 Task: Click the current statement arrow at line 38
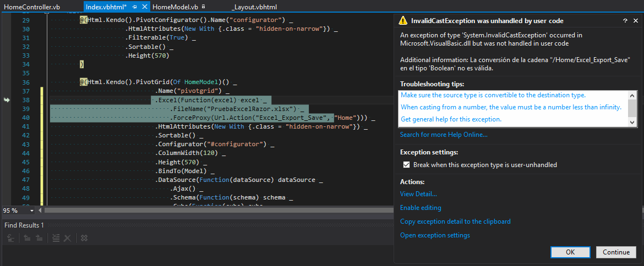6,99
